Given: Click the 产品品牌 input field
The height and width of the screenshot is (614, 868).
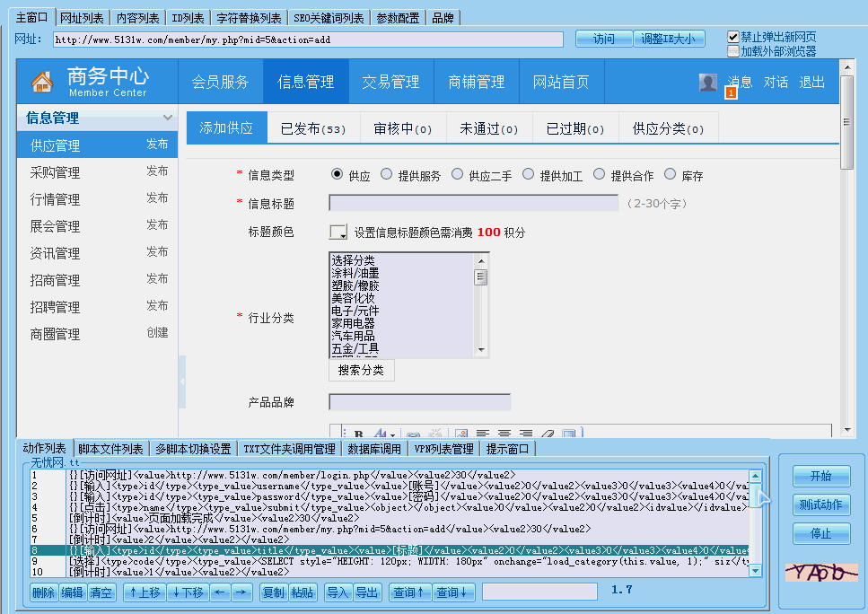Looking at the screenshot, I should [419, 402].
